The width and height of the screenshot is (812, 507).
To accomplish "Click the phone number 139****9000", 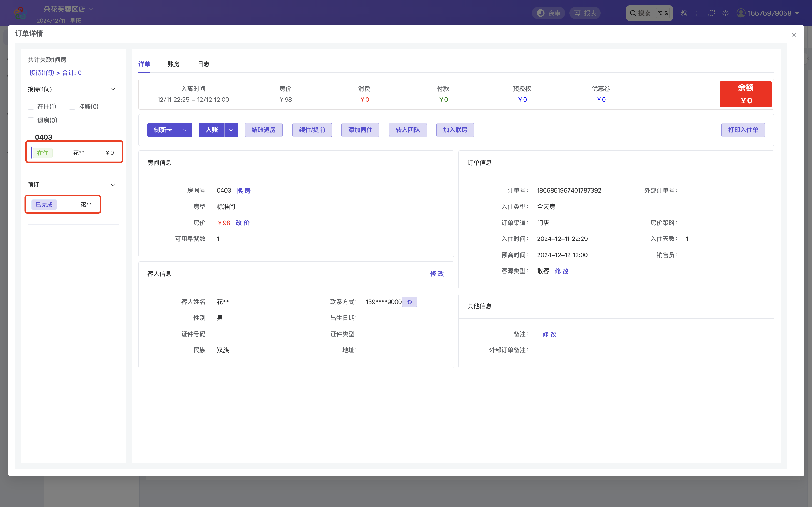I will click(384, 302).
